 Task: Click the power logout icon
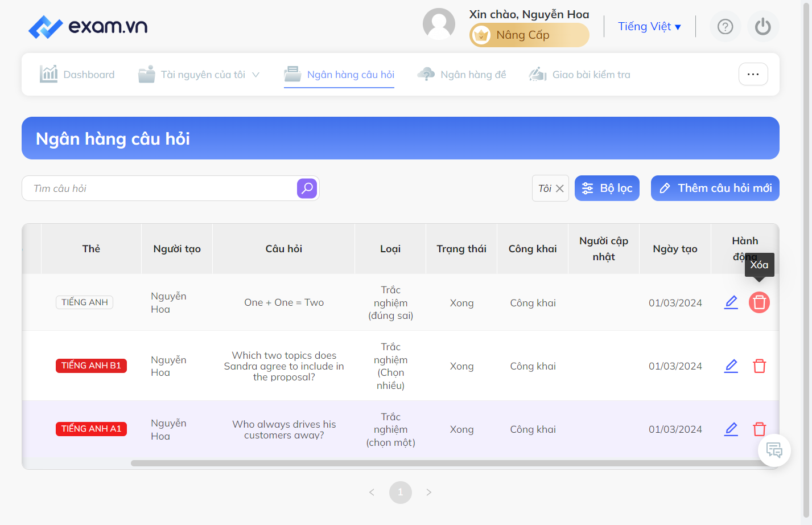763,27
